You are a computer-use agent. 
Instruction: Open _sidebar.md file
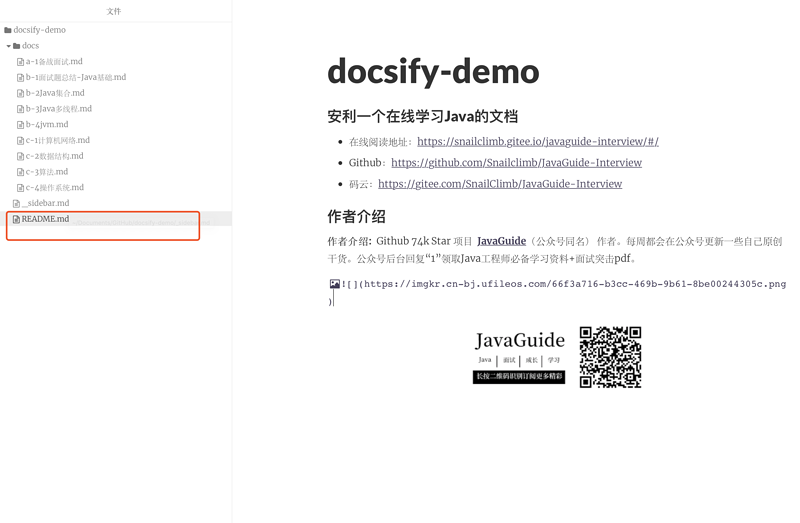45,204
